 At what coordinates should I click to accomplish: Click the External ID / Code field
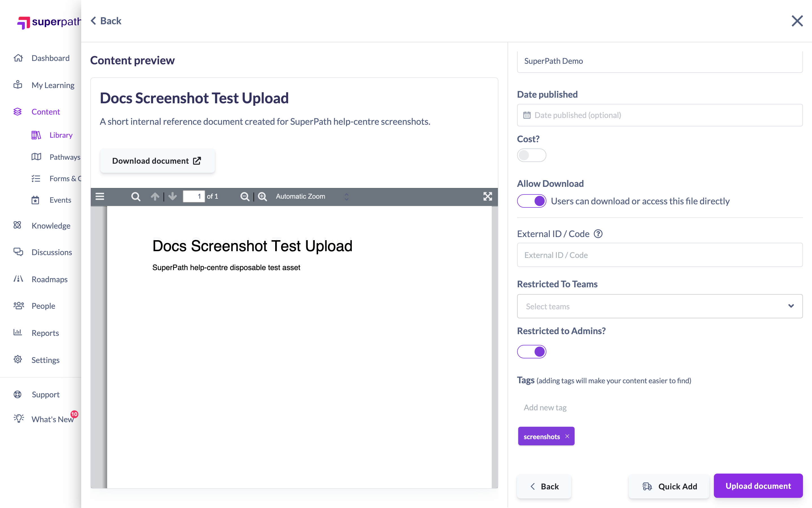click(660, 255)
